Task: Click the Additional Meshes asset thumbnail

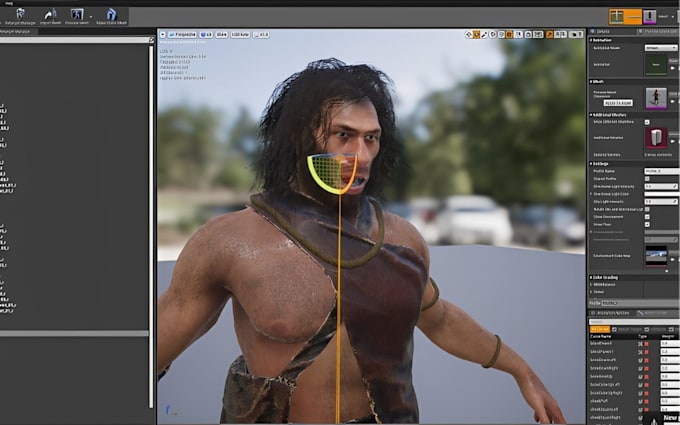Action: [656, 138]
